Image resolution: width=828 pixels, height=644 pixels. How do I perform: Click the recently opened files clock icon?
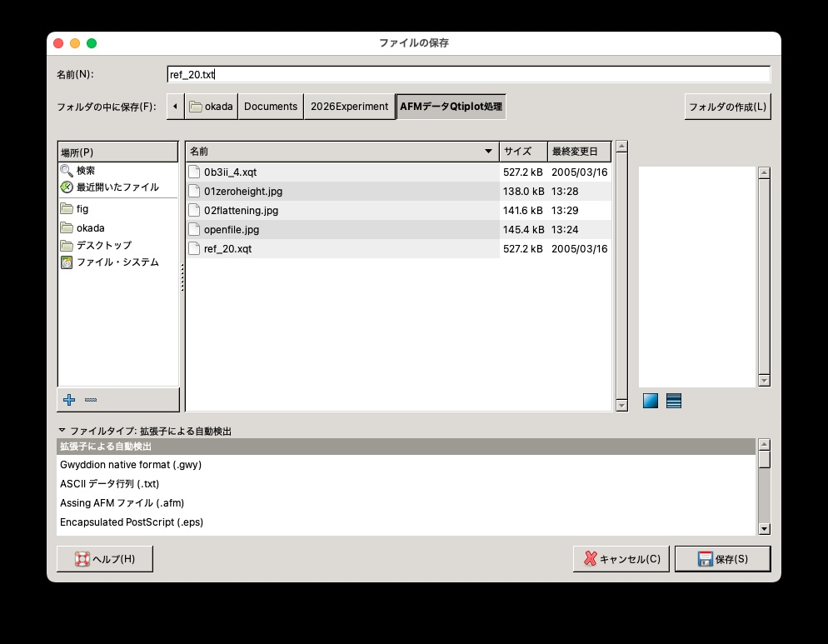point(67,187)
